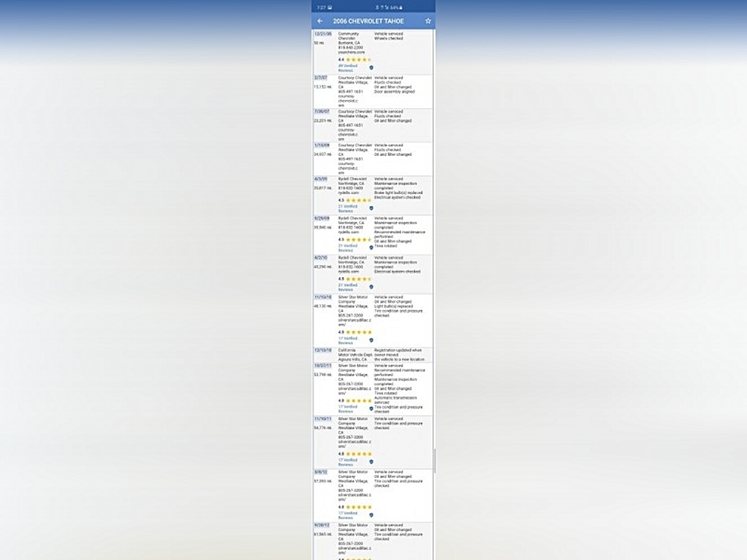Viewport: 747px width, 560px height.
Task: Favorite the 2006 Chevrolet Tahoe with the star
Action: 428,21
